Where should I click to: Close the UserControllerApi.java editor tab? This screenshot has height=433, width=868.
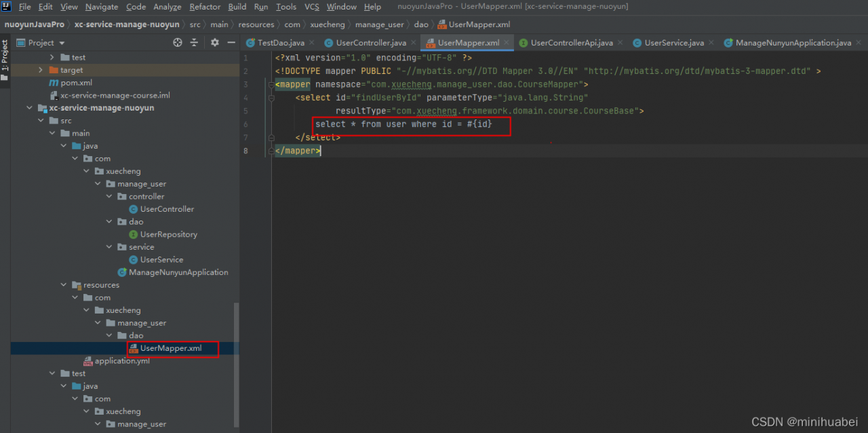coord(620,43)
